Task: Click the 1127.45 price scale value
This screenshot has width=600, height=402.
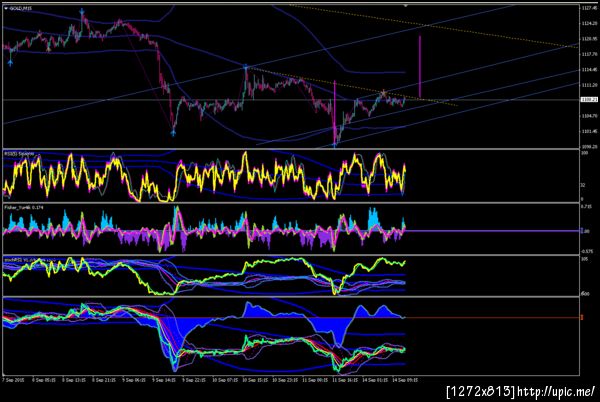Action: pos(589,8)
